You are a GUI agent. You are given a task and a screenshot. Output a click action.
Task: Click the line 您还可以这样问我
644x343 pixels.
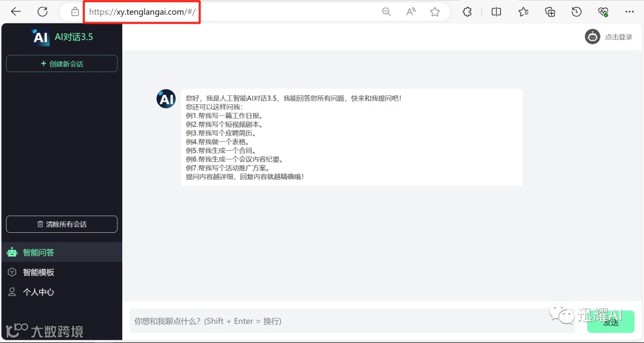tap(215, 107)
